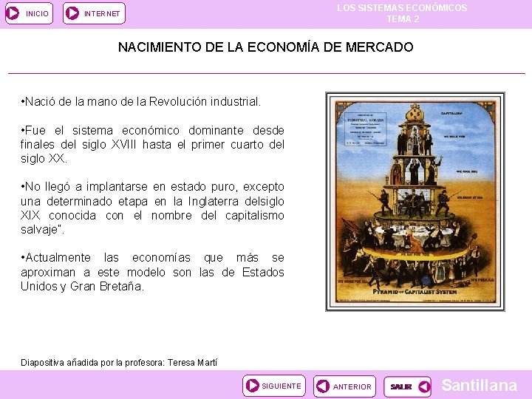Screen dimensions: 532x399
Task: Click bullet 'Nació de la mano de la Revolución industrial'
Action: pyautogui.click(x=141, y=101)
